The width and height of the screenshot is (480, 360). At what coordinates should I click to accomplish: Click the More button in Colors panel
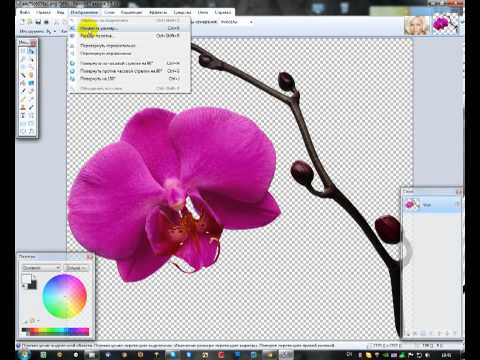[76, 268]
